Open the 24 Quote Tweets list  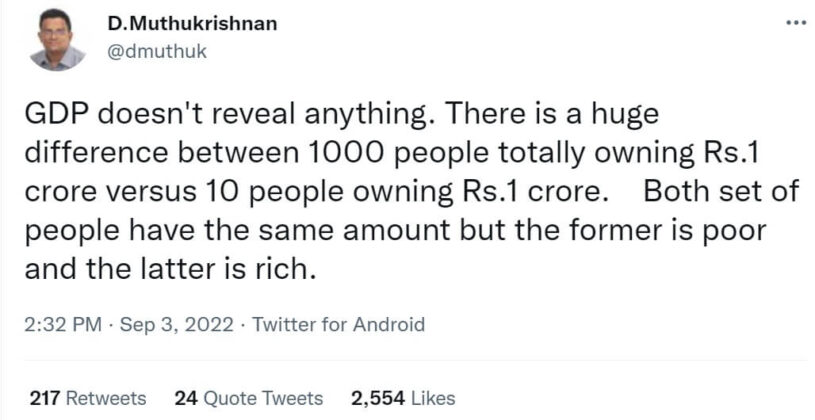[248, 398]
